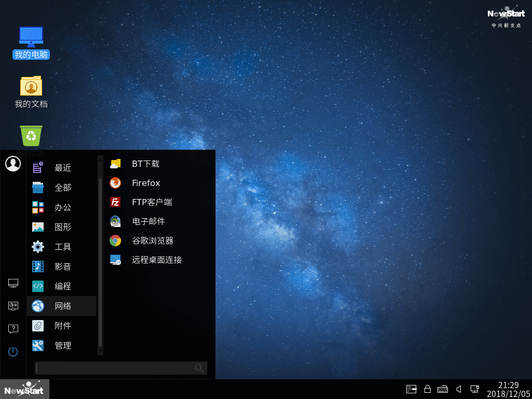The width and height of the screenshot is (532, 399).
Task: Open the keyboard tray icon
Action: tap(443, 389)
